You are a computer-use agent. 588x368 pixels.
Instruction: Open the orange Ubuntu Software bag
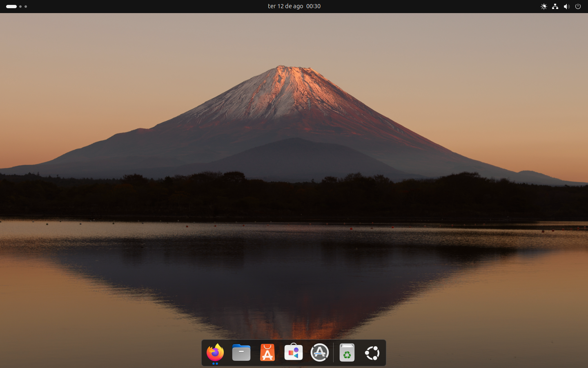coord(267,352)
